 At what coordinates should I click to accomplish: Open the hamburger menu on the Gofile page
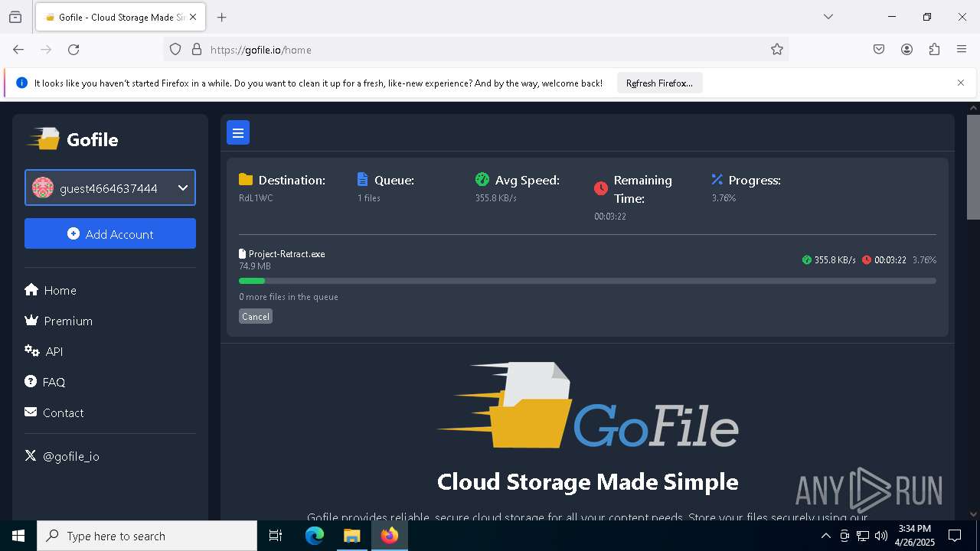pos(238,132)
